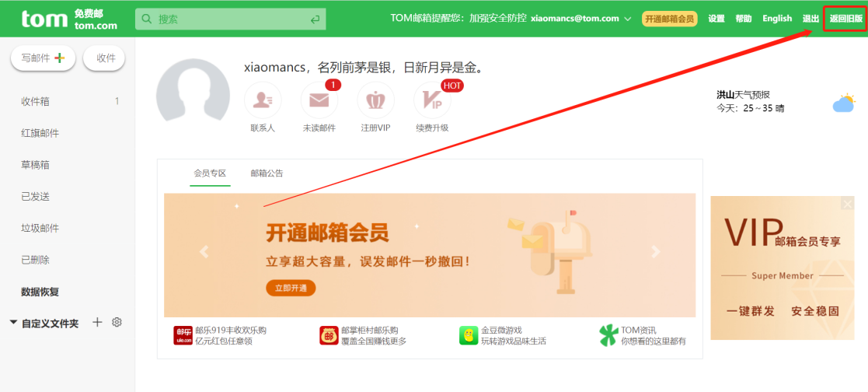Click the 金豆微游戏 green icon
Viewport: 868px width, 392px height.
click(x=469, y=335)
